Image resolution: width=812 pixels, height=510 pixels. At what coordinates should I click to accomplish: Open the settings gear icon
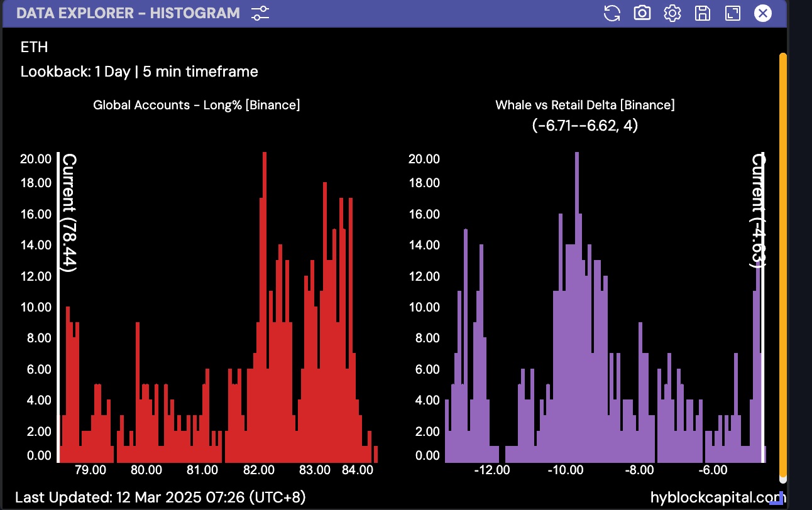pos(672,13)
